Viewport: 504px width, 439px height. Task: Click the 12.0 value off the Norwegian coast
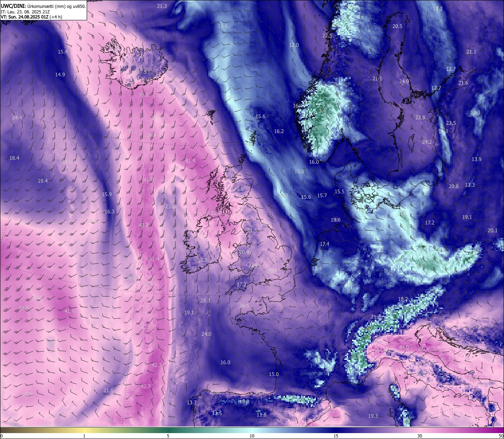pos(294,45)
